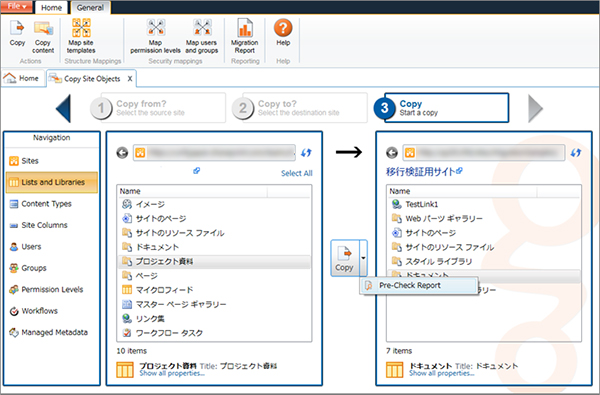Select マイクロフィード in source list
This screenshot has width=600, height=395.
pyautogui.click(x=214, y=290)
